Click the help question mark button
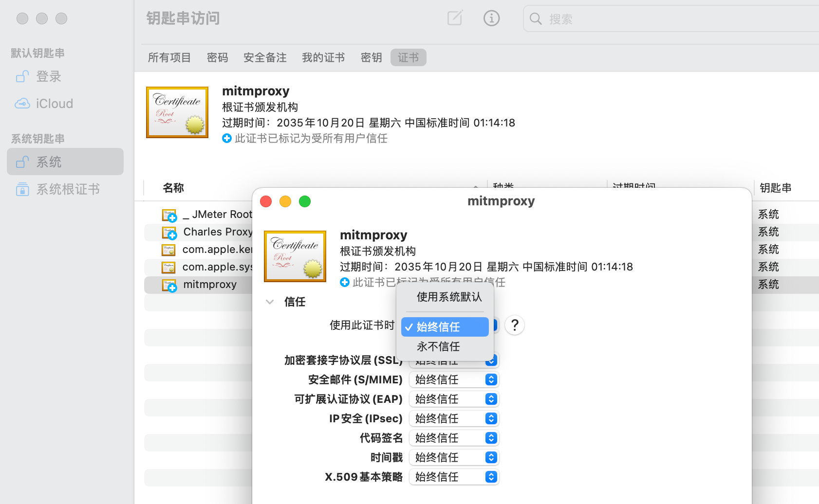This screenshot has height=504, width=819. tap(515, 325)
